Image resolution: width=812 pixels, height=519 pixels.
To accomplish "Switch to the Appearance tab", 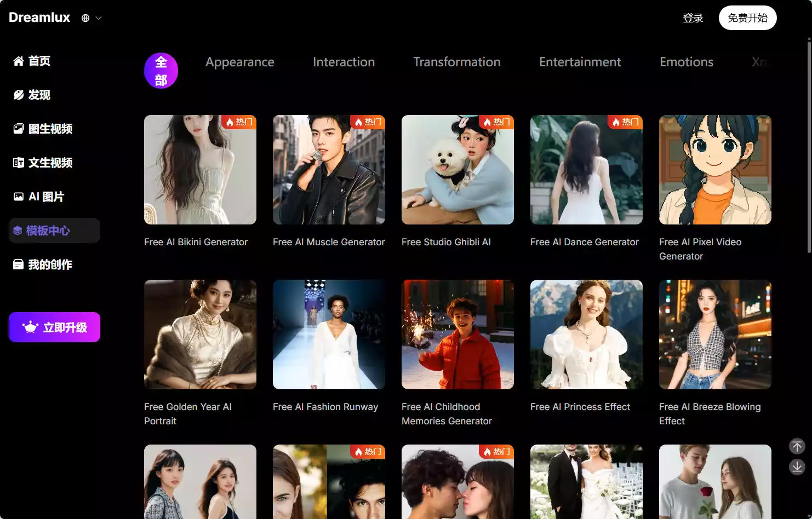I will pyautogui.click(x=240, y=62).
